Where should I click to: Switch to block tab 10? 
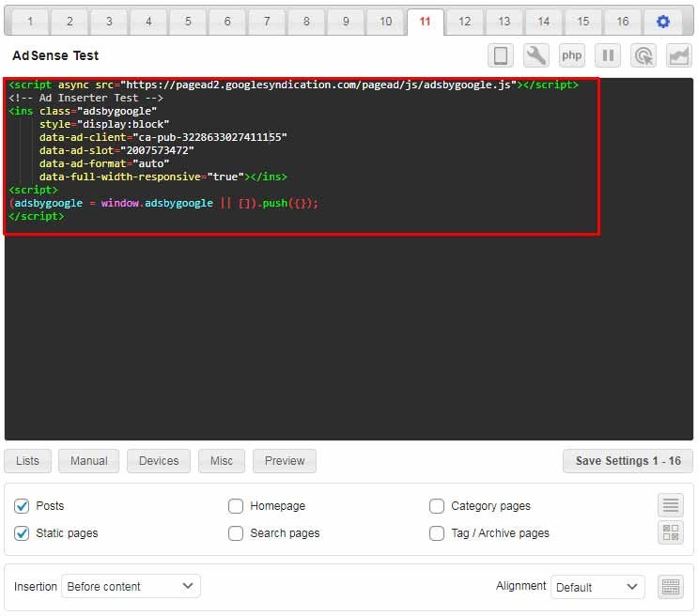click(385, 22)
